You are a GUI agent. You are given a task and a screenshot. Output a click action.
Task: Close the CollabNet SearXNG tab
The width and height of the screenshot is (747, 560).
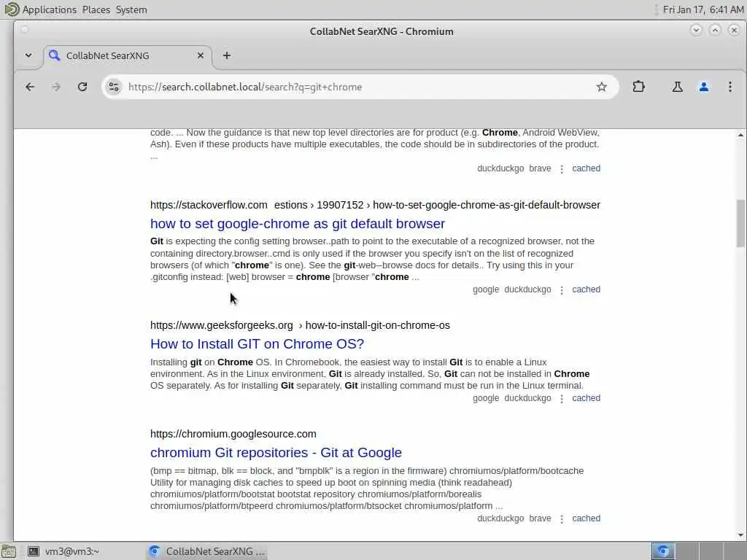point(201,55)
